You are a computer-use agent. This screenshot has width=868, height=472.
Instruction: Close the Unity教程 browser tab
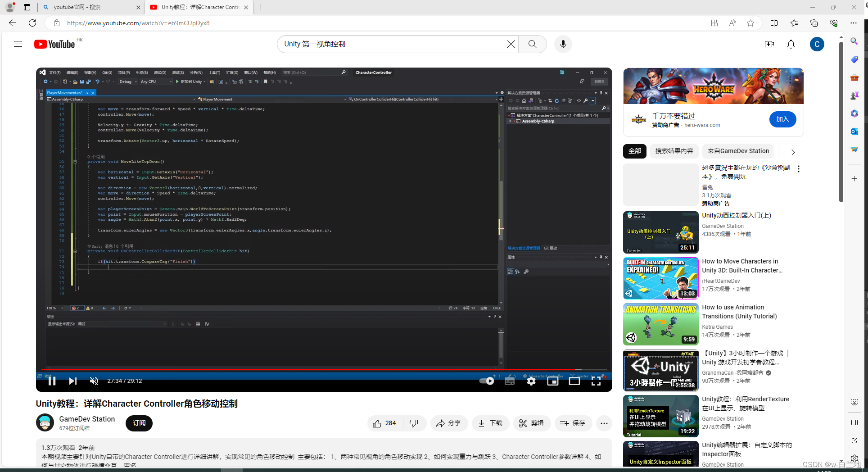click(x=246, y=7)
